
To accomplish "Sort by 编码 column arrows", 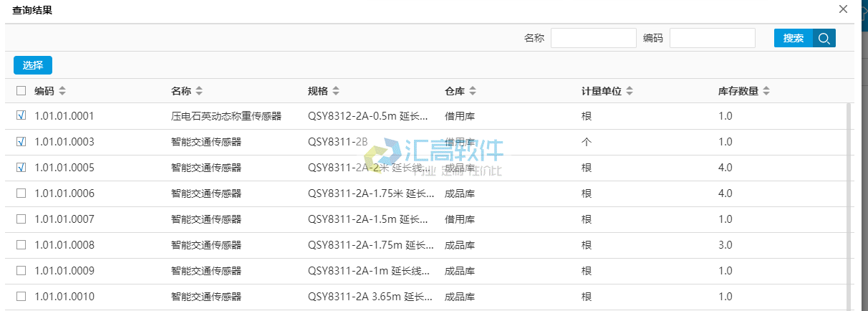I will (62, 91).
